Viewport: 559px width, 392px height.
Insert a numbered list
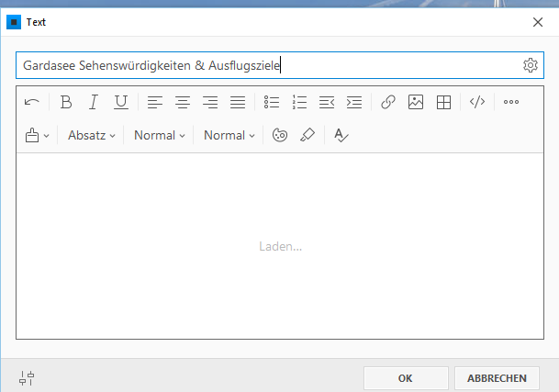point(299,103)
